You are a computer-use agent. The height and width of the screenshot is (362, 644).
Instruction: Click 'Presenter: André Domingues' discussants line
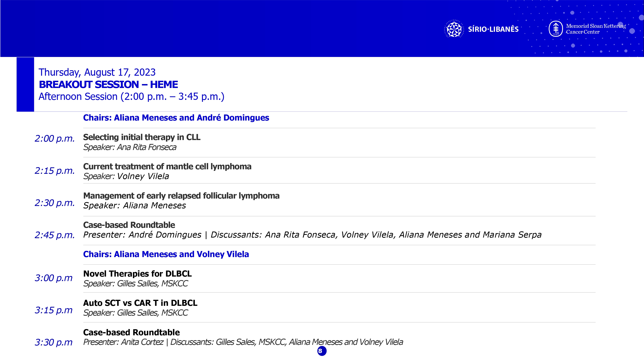click(312, 235)
